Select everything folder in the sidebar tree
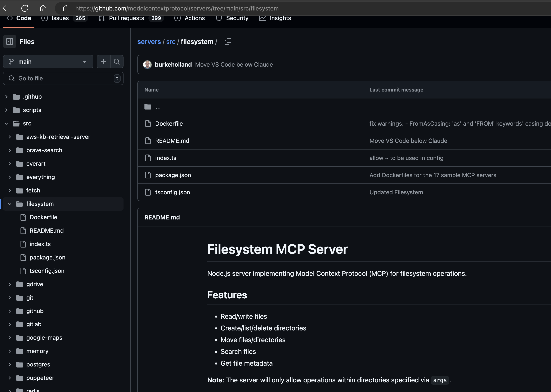 pyautogui.click(x=41, y=177)
